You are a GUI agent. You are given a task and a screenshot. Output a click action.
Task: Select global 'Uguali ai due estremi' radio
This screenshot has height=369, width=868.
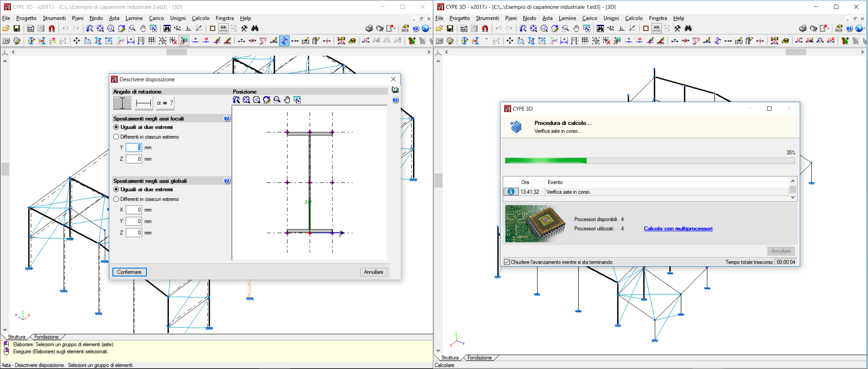[x=116, y=189]
